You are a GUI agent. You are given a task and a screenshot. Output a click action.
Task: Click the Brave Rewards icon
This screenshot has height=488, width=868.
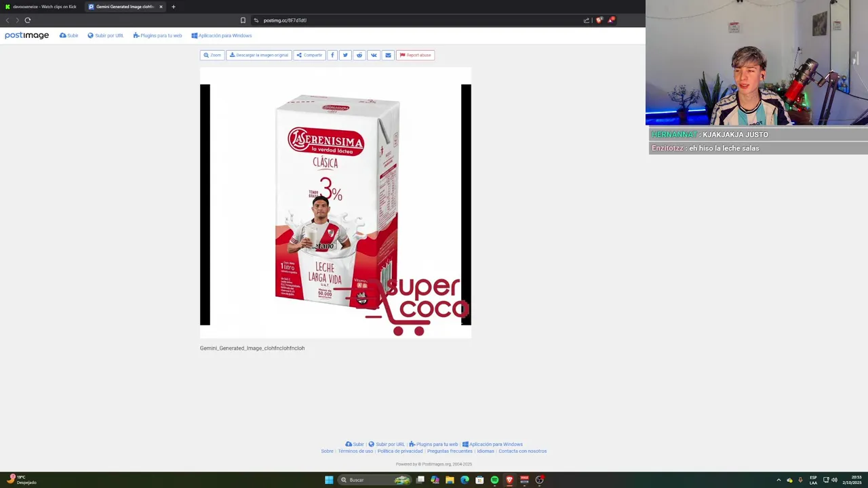pyautogui.click(x=610, y=20)
